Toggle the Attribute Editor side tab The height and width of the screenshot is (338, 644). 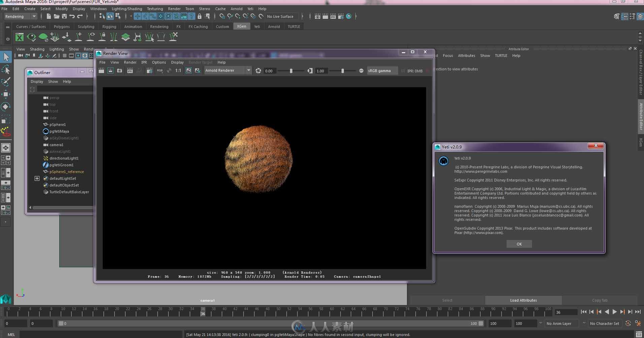(x=641, y=116)
